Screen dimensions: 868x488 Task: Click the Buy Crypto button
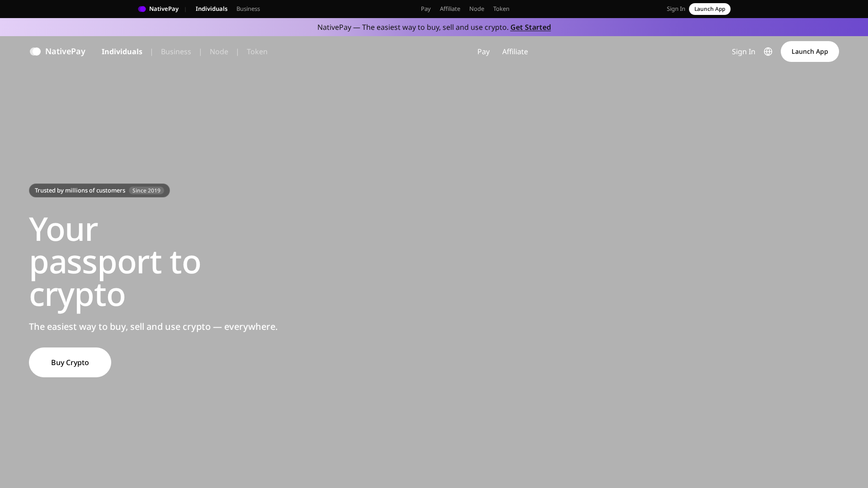tap(70, 362)
